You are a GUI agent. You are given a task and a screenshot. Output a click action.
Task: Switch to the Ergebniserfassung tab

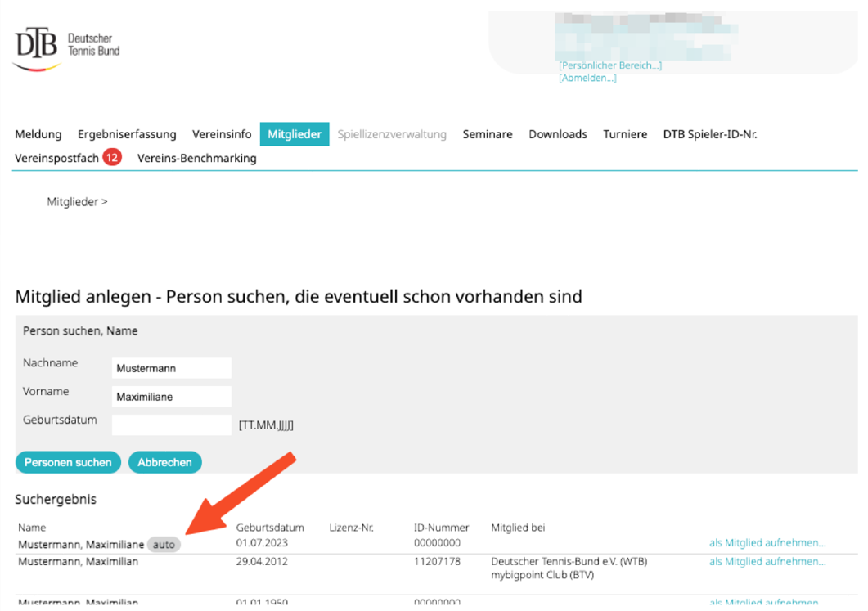pyautogui.click(x=127, y=134)
